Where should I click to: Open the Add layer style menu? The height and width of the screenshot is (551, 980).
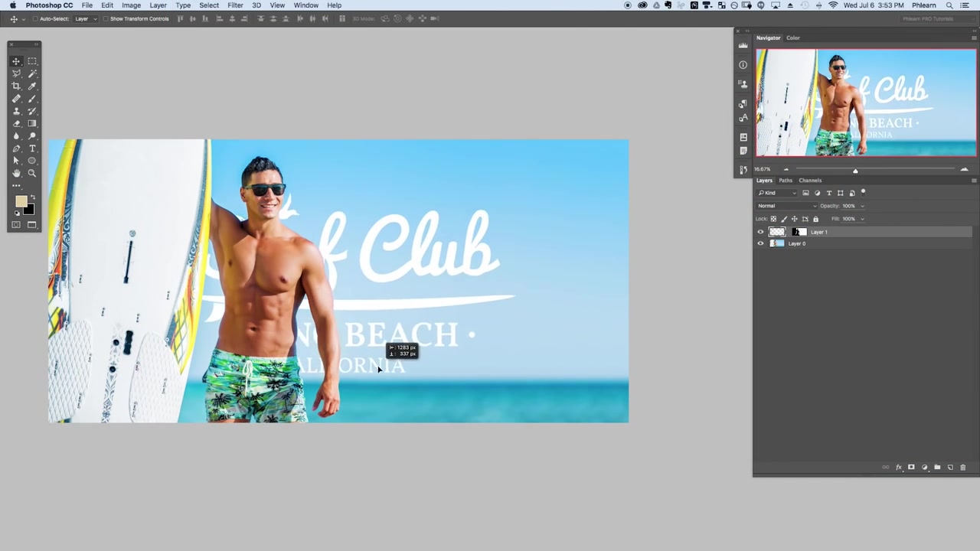[900, 467]
